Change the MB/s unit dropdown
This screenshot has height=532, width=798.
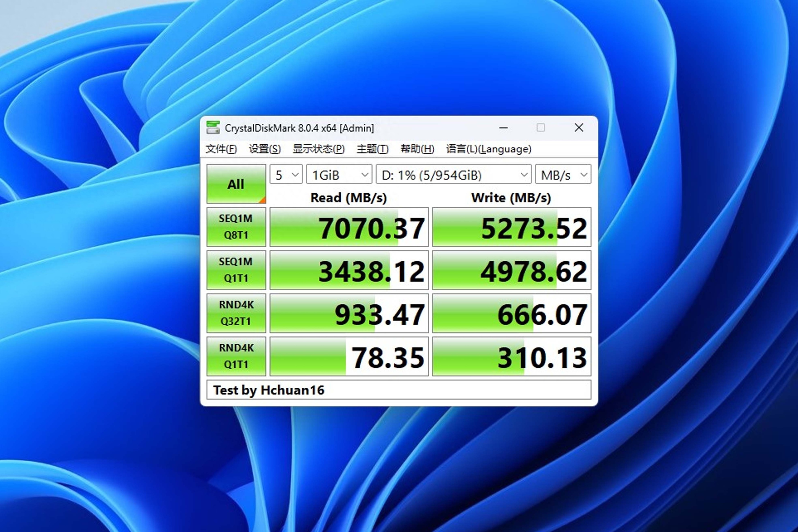[x=563, y=175]
